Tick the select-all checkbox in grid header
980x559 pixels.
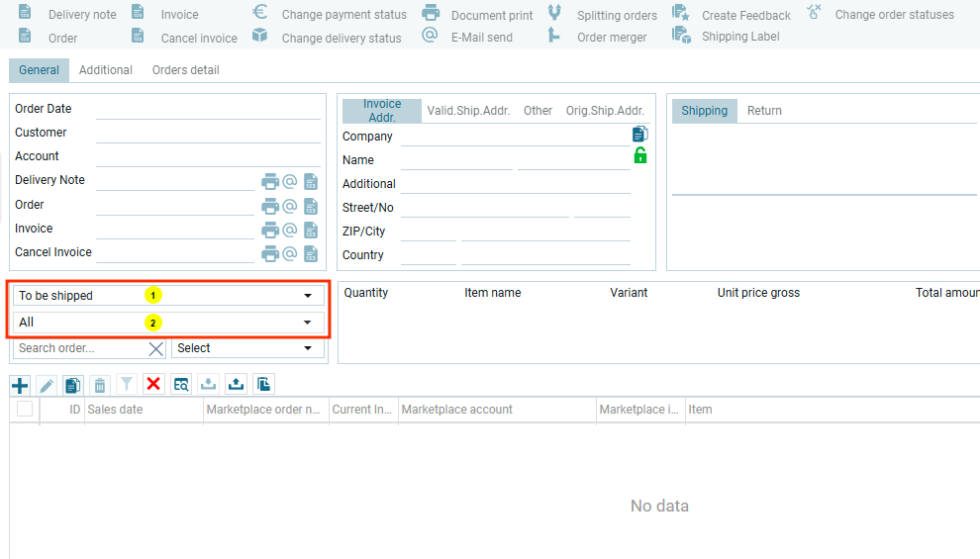(25, 410)
